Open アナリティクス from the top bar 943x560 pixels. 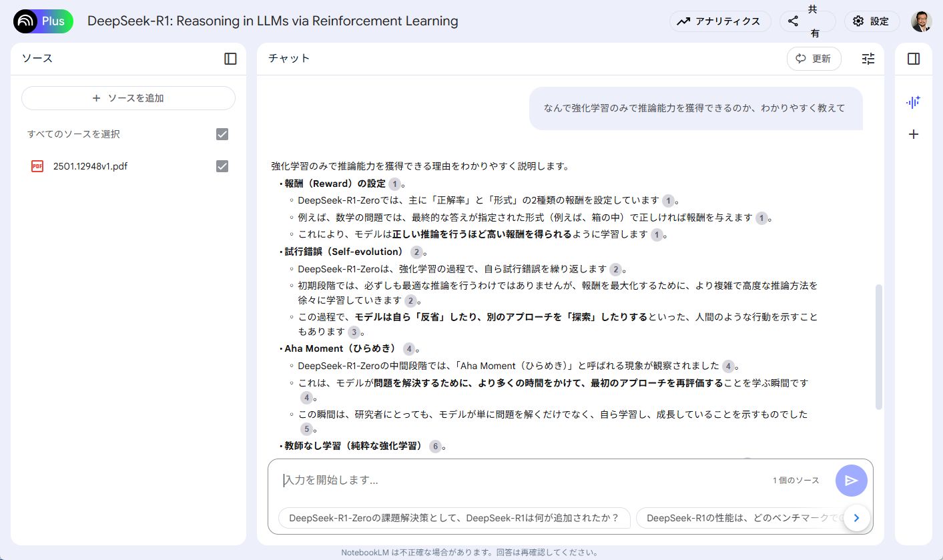pos(719,21)
